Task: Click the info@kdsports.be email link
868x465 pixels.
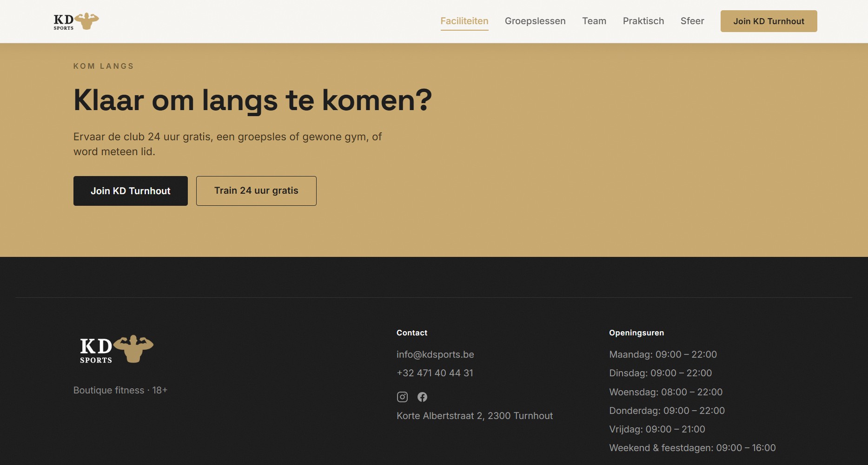Action: [435, 354]
